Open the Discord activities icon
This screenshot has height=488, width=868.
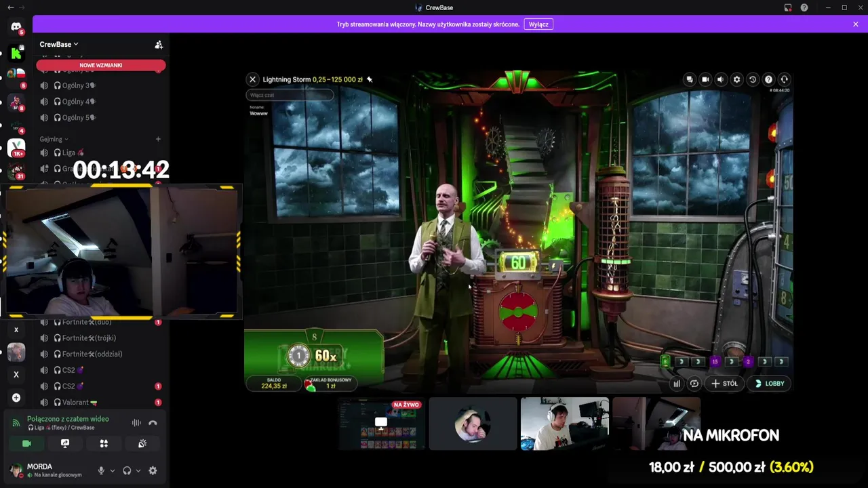(104, 443)
